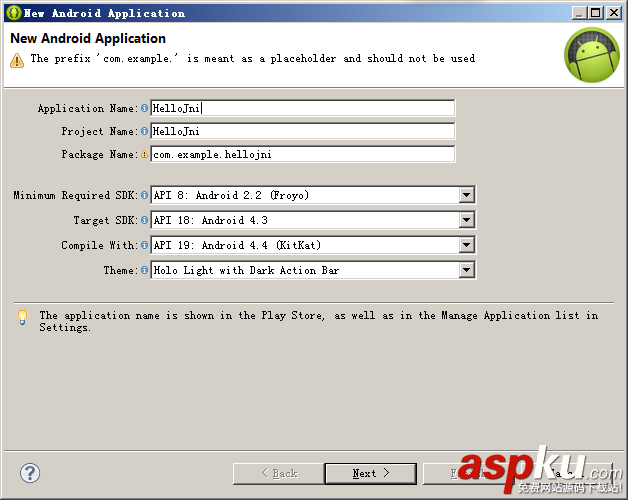The image size is (628, 500).
Task: Select the Project Name text field
Action: [x=302, y=131]
